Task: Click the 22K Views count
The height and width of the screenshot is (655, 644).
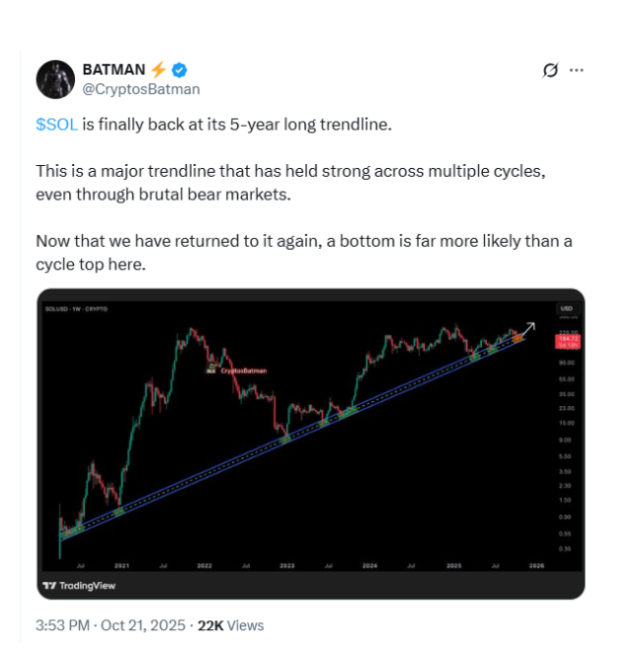Action: click(231, 625)
